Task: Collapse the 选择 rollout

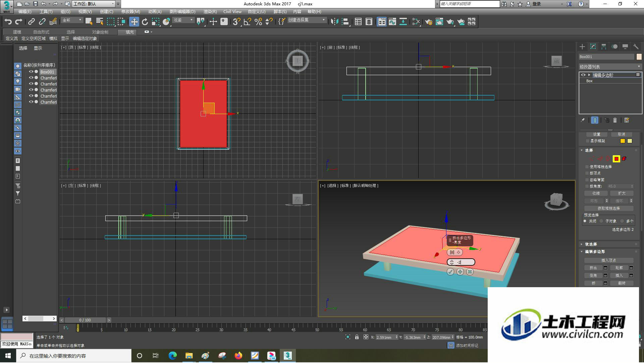Action: coord(582,150)
